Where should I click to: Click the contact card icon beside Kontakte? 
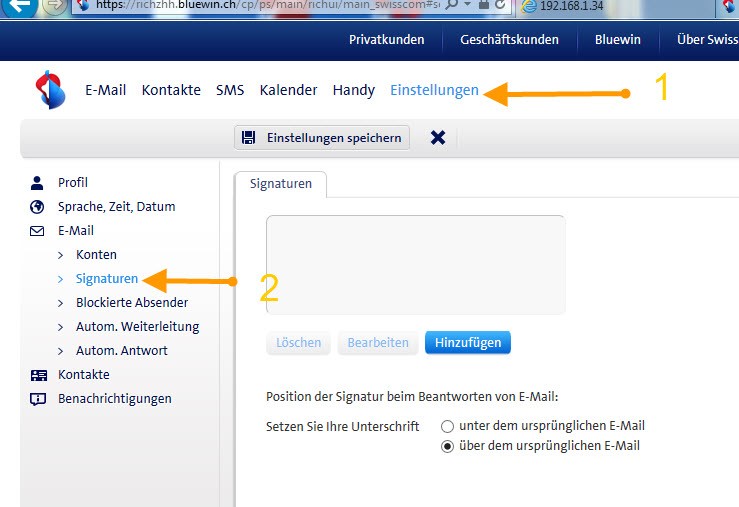[x=39, y=375]
